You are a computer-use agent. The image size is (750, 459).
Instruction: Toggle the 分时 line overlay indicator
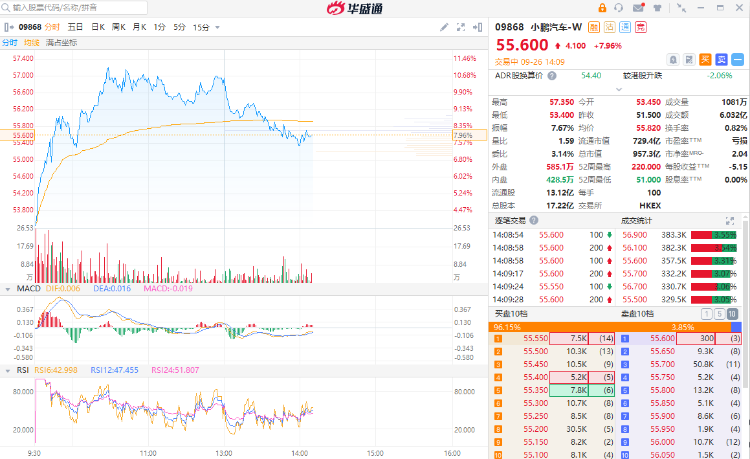(9, 42)
